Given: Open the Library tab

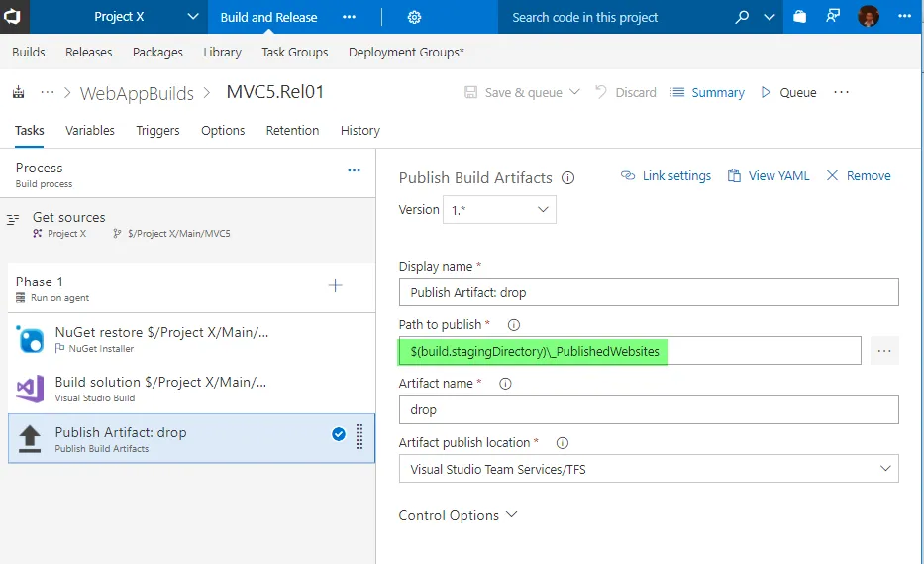Looking at the screenshot, I should click(222, 52).
